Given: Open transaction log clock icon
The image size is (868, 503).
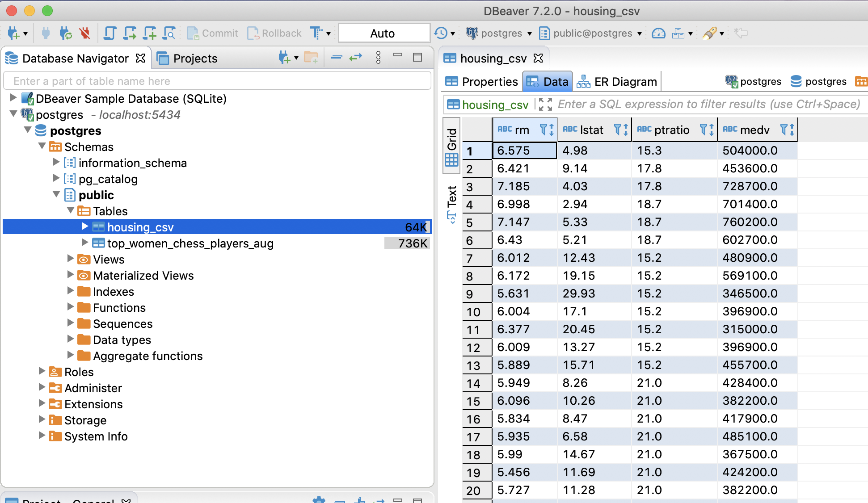Looking at the screenshot, I should tap(441, 33).
